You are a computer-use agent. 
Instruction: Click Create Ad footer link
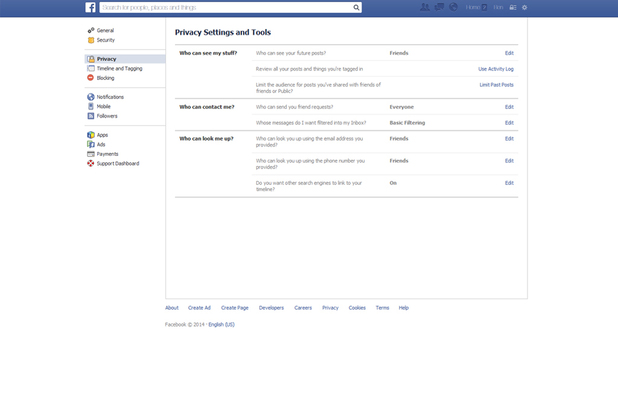coord(199,308)
